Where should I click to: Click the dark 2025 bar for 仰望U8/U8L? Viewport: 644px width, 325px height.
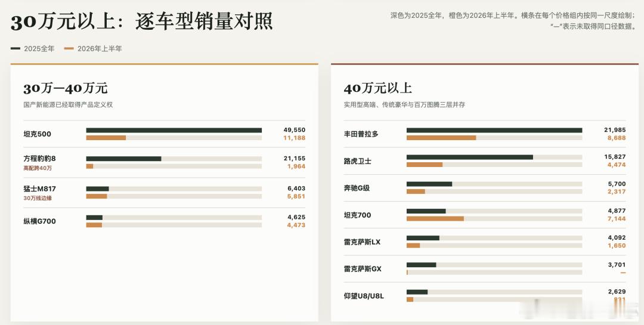(x=417, y=292)
